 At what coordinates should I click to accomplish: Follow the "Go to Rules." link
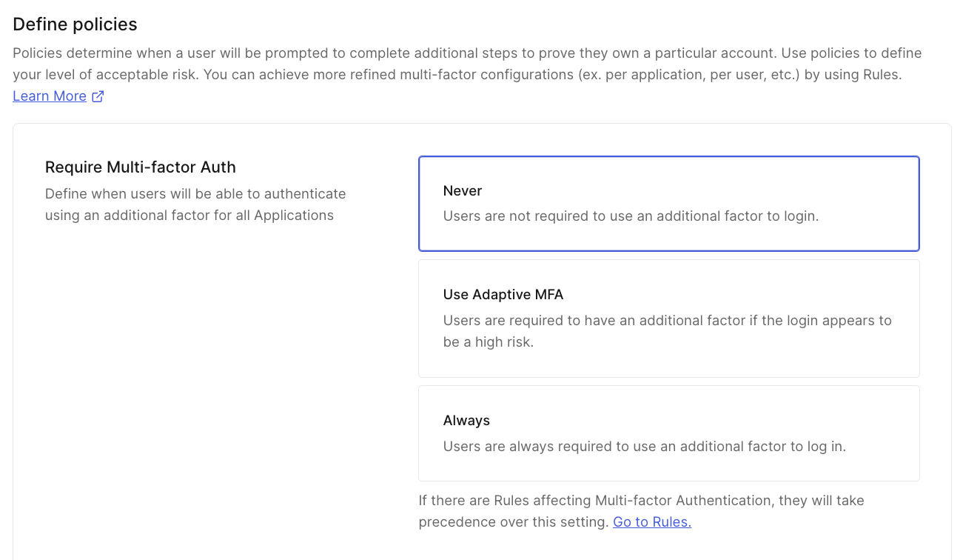tap(651, 521)
